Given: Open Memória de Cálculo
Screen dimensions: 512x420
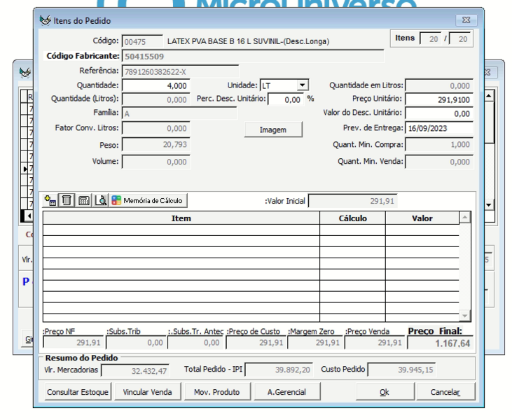Looking at the screenshot, I should pyautogui.click(x=148, y=200).
